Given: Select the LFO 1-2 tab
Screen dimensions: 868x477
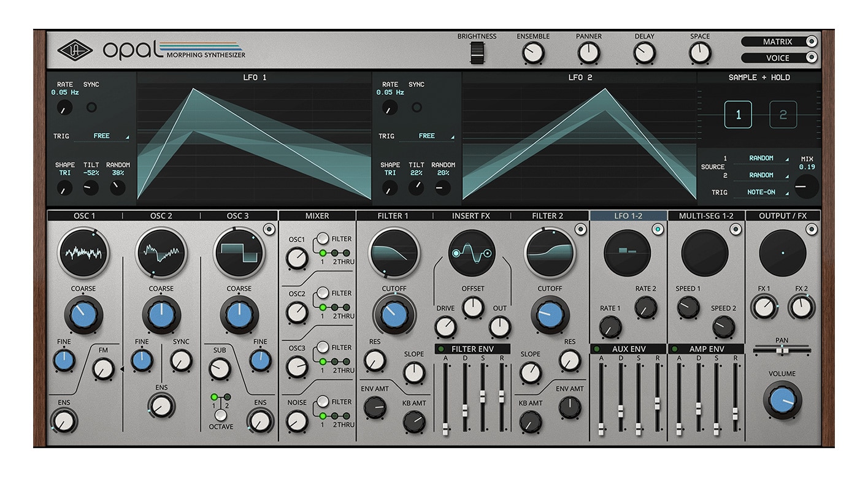Looking at the screenshot, I should (628, 216).
